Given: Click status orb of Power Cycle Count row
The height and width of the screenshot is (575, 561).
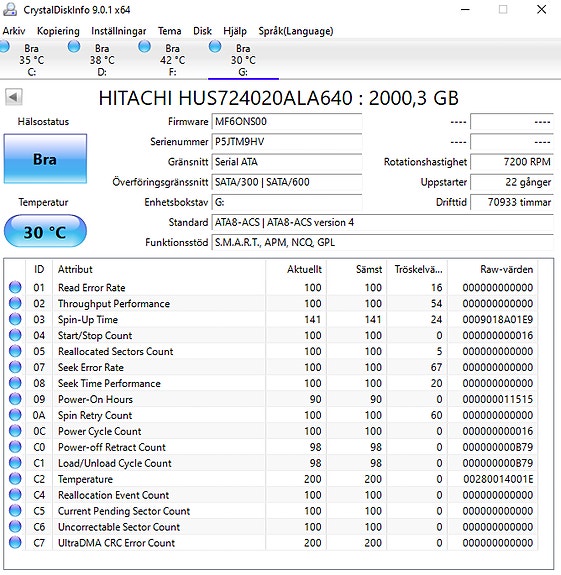Looking at the screenshot, I should pyautogui.click(x=15, y=431).
